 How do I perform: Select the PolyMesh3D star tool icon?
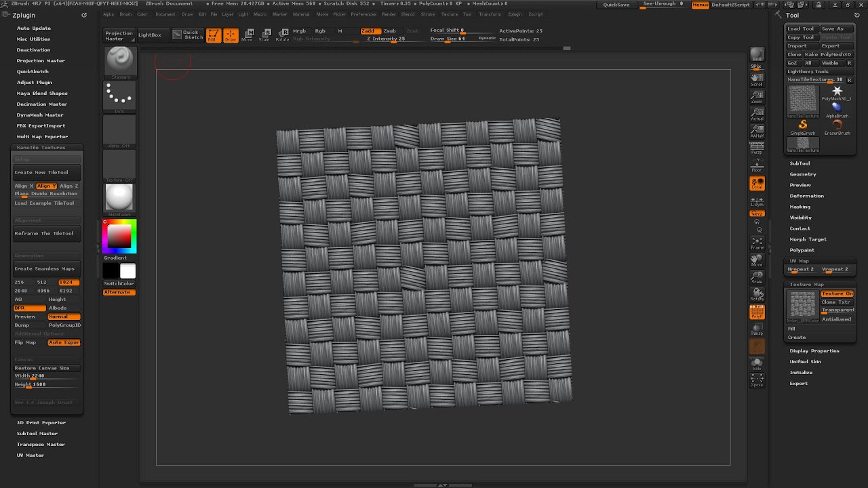tap(837, 92)
